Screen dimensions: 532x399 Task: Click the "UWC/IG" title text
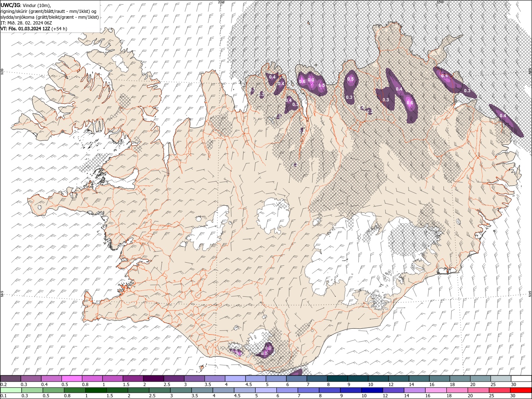(10, 5)
